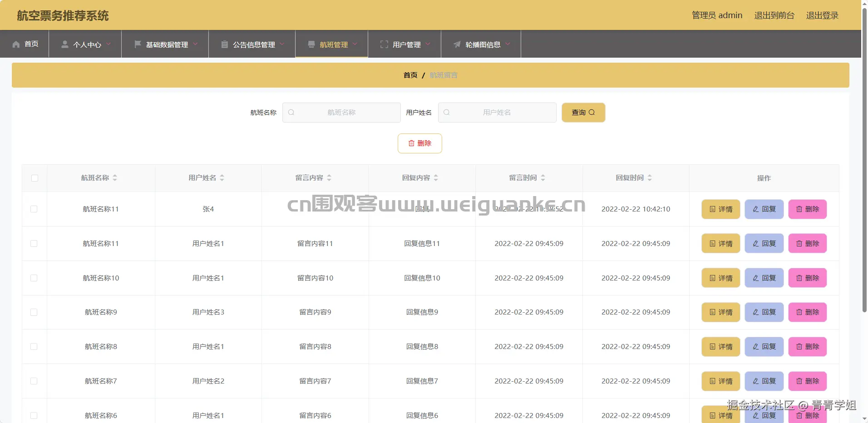Click 回复 for the 留言内容9 row
This screenshot has height=423, width=868.
(764, 312)
